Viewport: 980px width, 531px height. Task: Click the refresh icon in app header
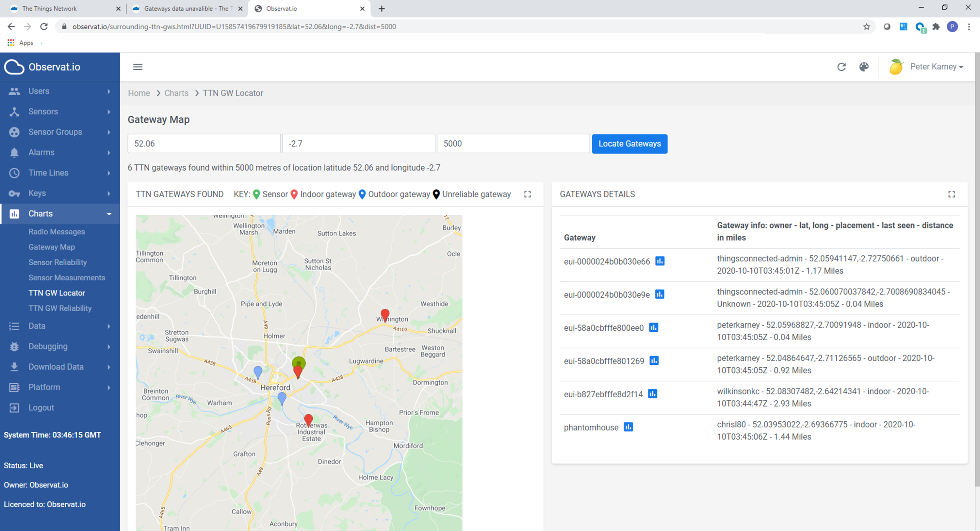point(841,67)
